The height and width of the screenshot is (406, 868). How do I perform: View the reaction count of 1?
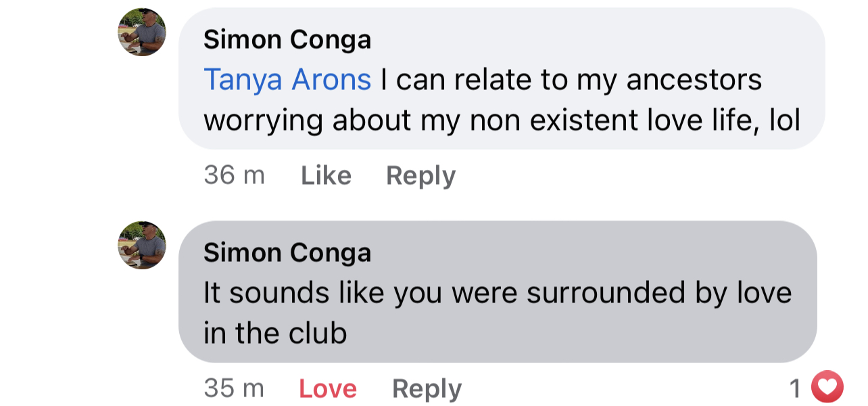click(795, 388)
